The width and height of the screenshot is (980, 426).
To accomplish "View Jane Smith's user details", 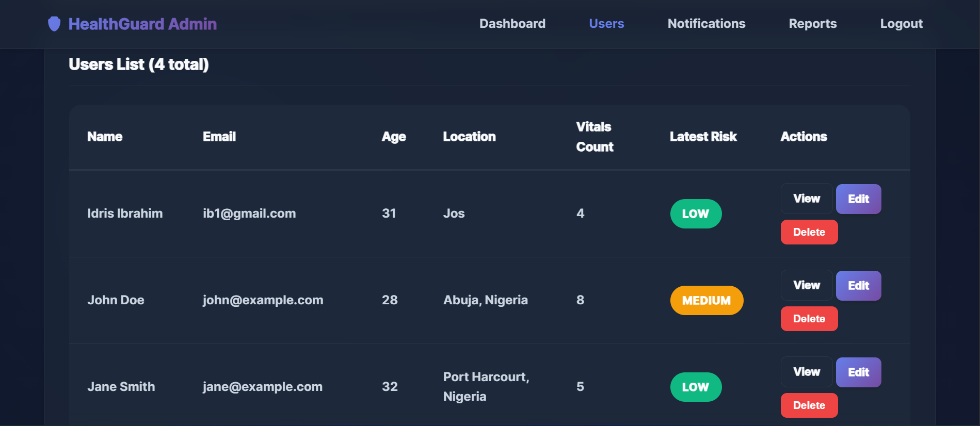I will coord(807,372).
